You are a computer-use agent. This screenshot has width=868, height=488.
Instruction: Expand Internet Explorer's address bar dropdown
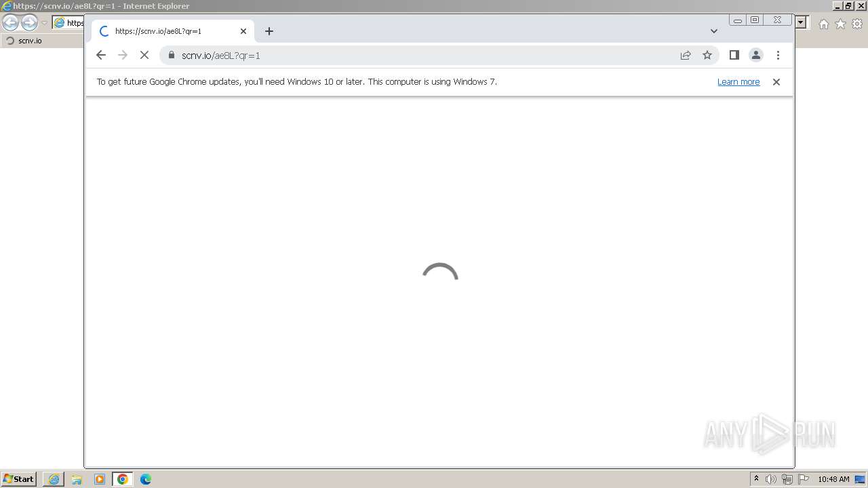click(801, 22)
